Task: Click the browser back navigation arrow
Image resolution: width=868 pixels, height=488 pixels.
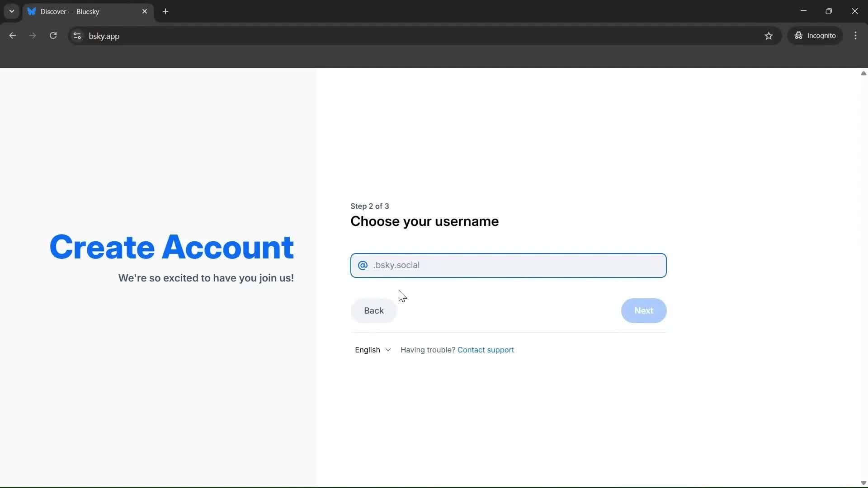Action: click(12, 36)
